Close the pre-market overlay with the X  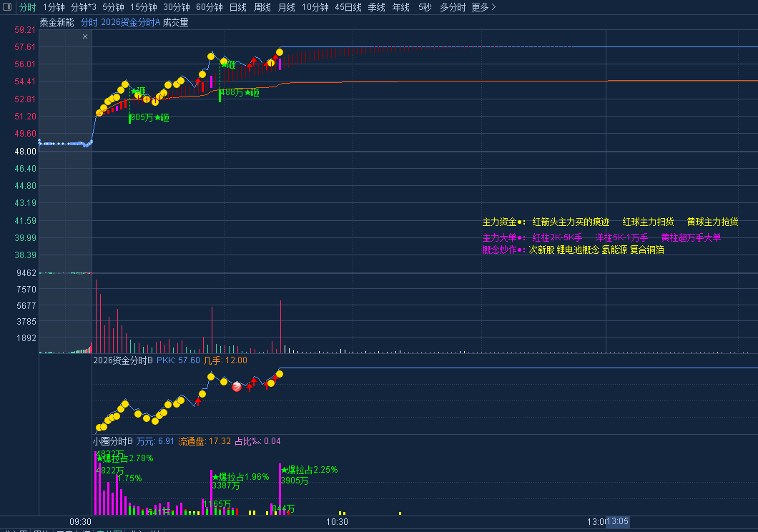pos(85,36)
